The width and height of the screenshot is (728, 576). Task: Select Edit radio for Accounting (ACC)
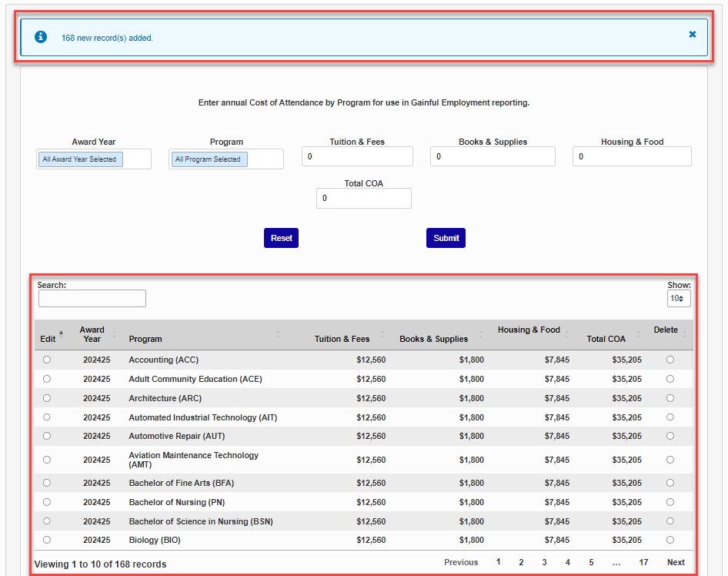tap(47, 360)
